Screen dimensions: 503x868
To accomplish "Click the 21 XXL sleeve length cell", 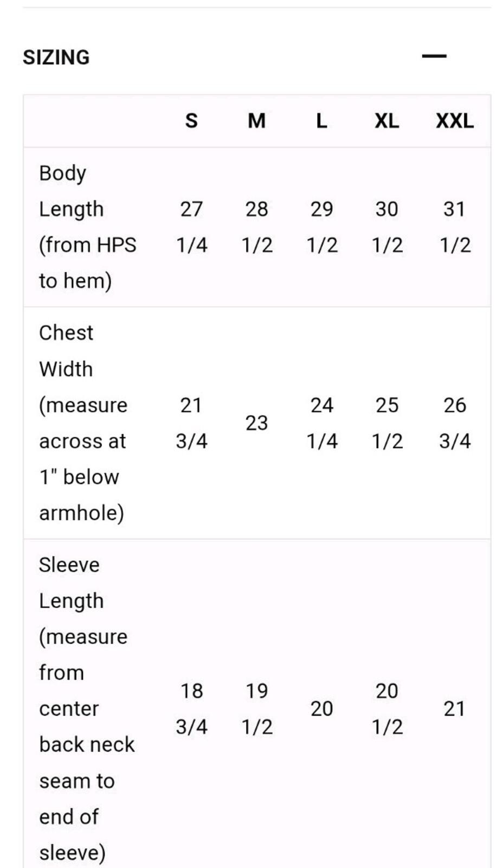I will tap(455, 709).
